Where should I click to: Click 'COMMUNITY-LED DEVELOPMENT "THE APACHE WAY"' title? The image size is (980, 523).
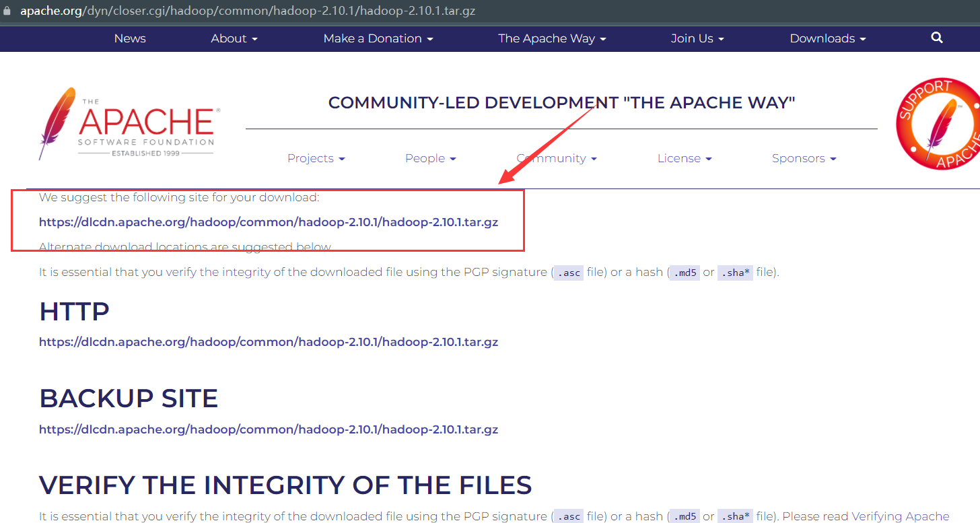561,103
